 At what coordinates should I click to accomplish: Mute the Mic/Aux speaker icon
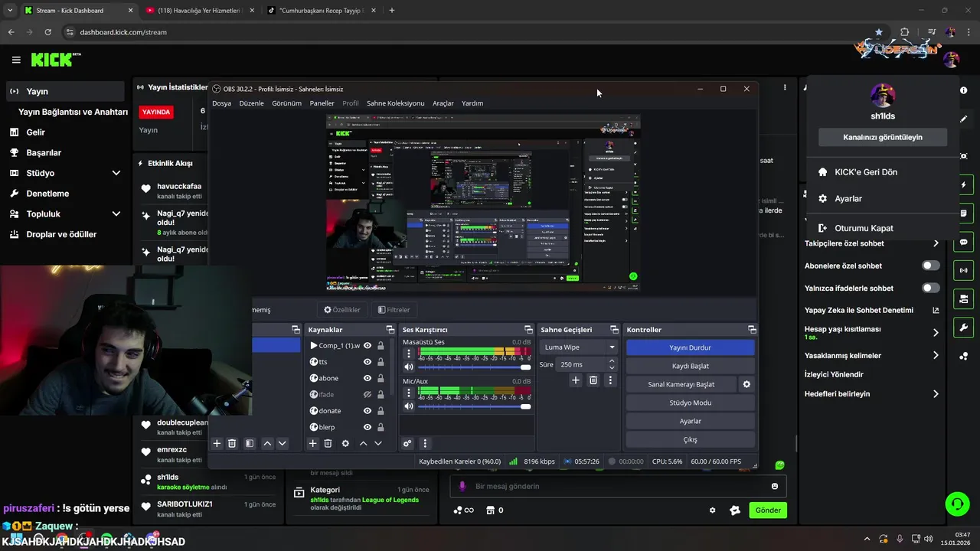pos(409,406)
